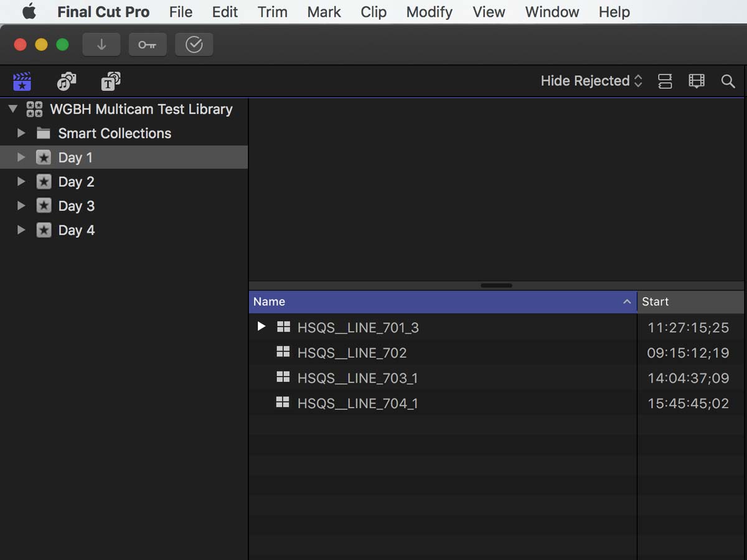Open the Help menu
The image size is (747, 560).
[x=614, y=12]
